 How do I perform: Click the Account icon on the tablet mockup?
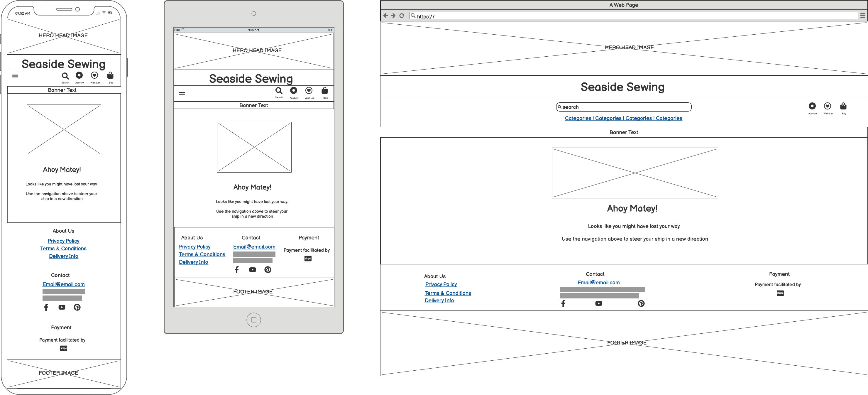click(294, 91)
